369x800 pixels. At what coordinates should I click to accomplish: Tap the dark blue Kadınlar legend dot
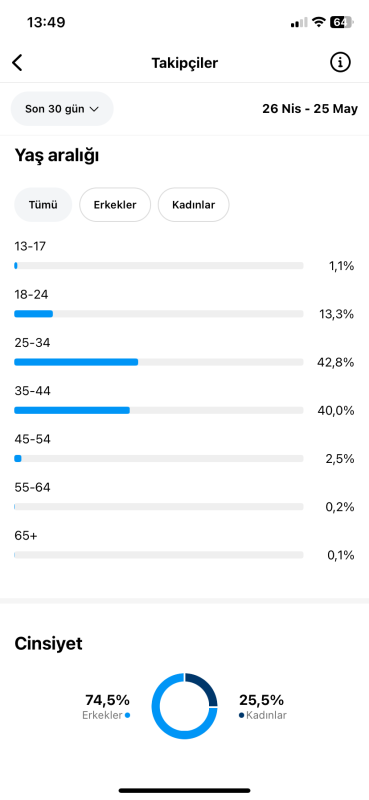[x=241, y=715]
